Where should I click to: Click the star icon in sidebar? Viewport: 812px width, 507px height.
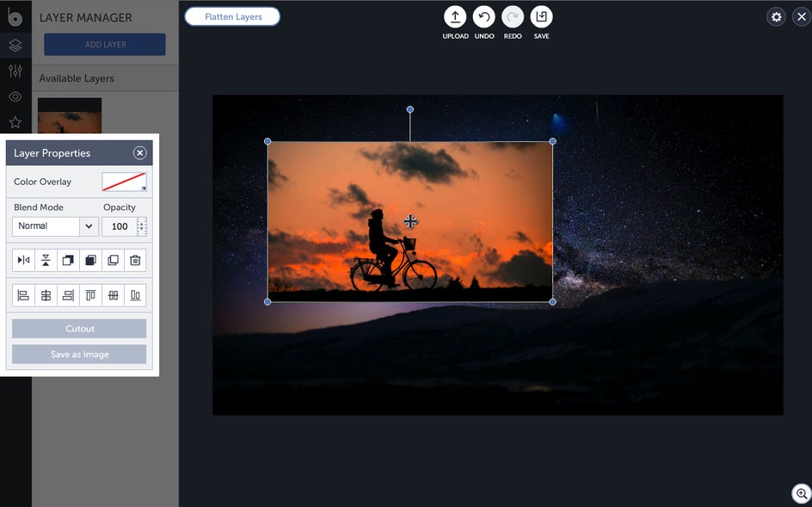point(15,122)
